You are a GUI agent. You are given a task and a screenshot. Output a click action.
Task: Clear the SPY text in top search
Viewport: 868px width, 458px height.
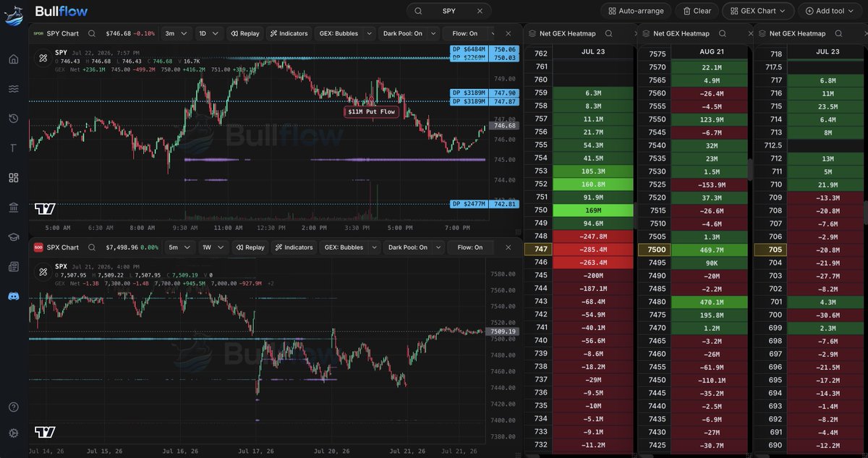click(x=480, y=11)
